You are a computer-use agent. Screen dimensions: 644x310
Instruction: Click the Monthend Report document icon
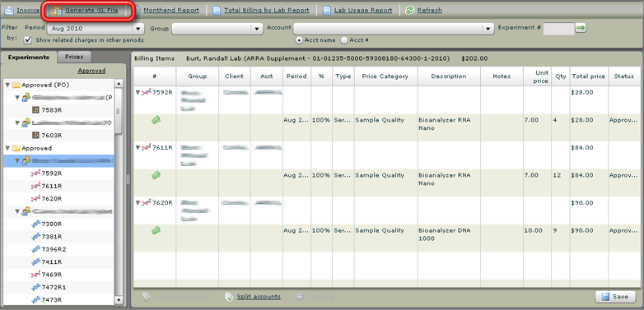(x=137, y=11)
